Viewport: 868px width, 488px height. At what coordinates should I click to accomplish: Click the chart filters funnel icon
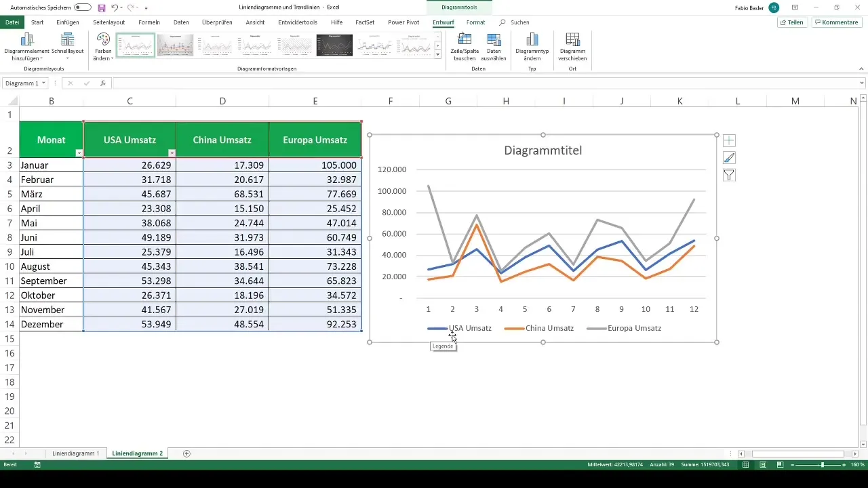pos(729,175)
